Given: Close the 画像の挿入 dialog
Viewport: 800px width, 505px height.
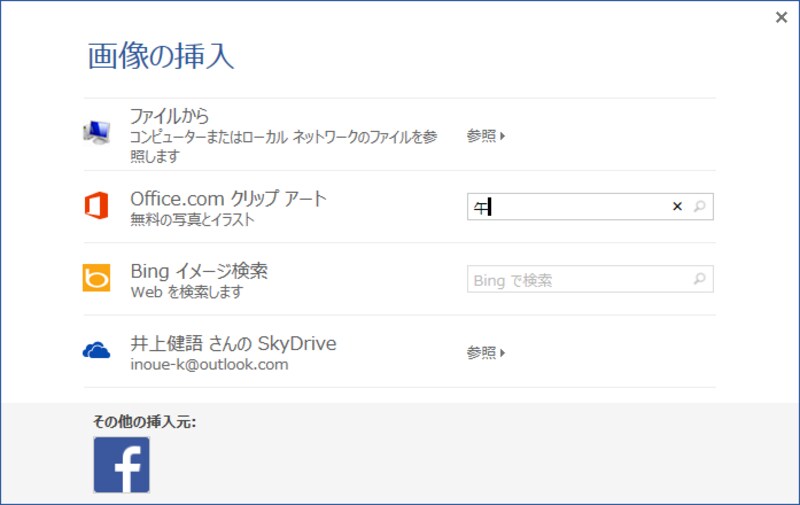Looking at the screenshot, I should pos(781,17).
